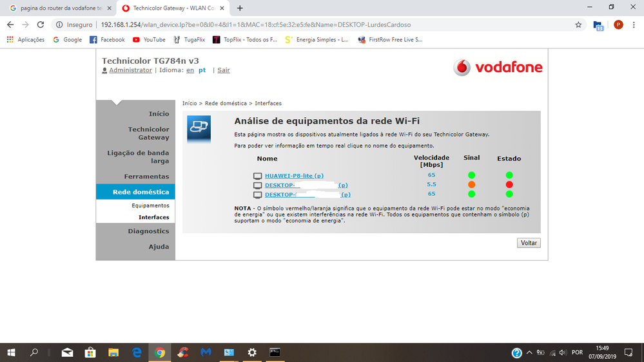Click the Chrome taskbar icon

coord(160,352)
